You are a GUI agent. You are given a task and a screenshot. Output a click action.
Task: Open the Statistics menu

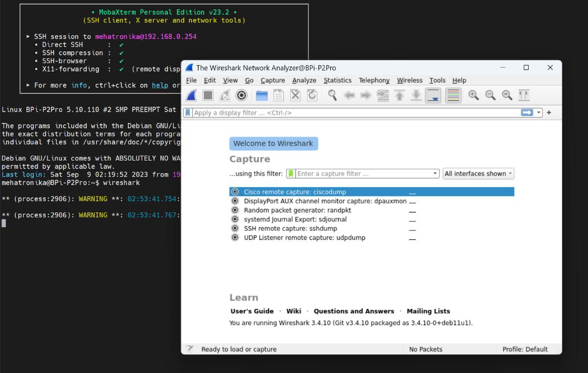click(x=337, y=80)
